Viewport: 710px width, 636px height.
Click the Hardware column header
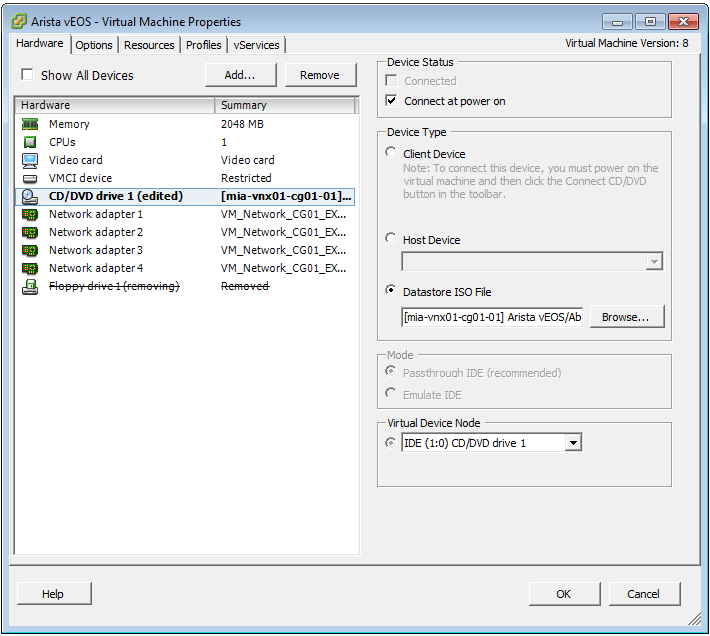pyautogui.click(x=115, y=105)
